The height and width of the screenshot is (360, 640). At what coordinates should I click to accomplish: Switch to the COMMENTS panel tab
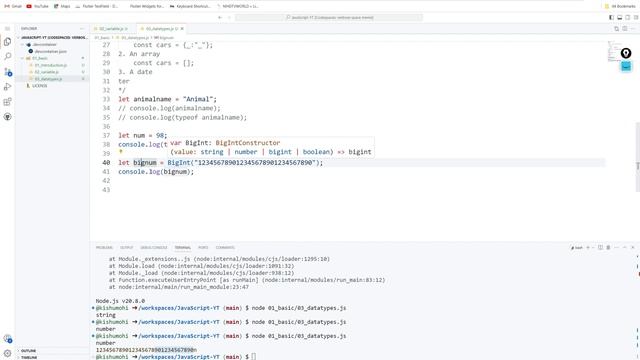click(x=225, y=248)
